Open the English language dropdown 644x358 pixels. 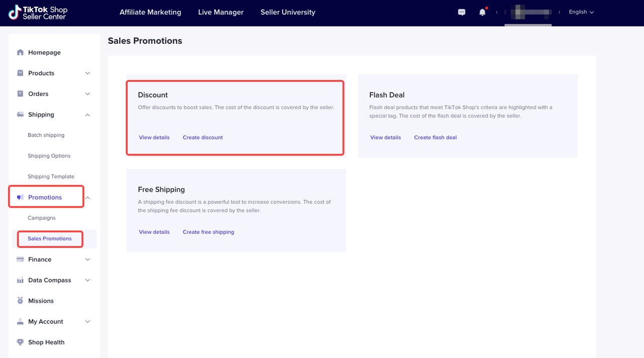(581, 12)
